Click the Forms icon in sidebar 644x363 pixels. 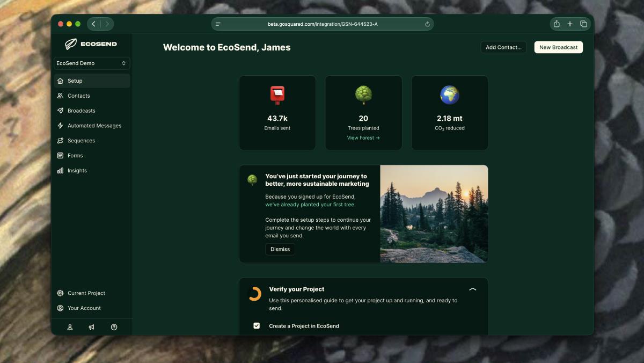(x=60, y=156)
